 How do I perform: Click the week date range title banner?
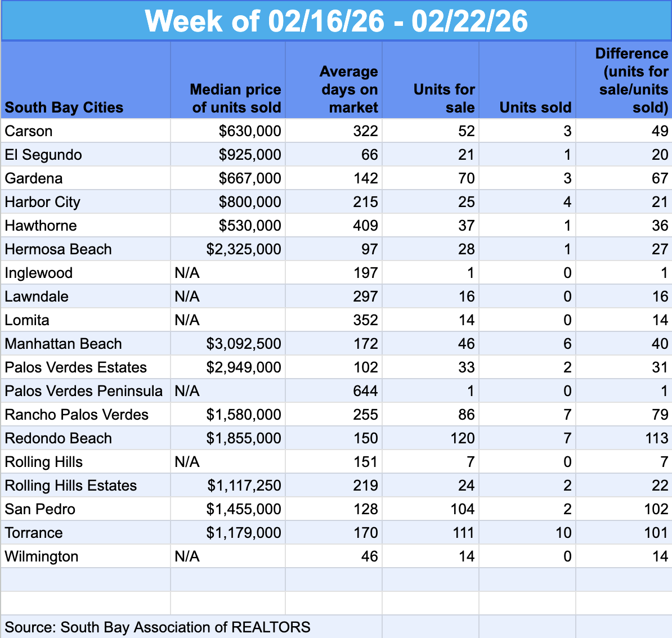[336, 21]
